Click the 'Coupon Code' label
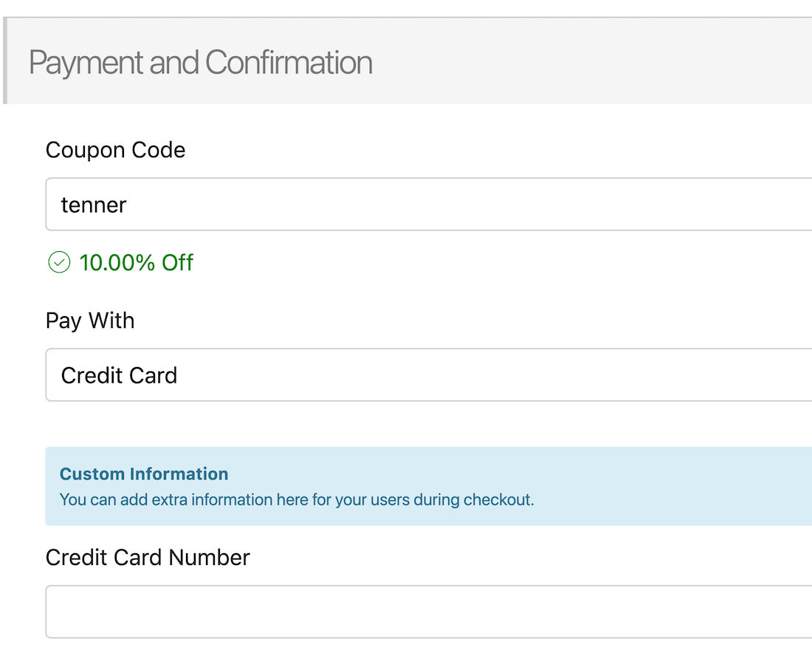Viewport: 812px width, 650px height. coord(115,150)
